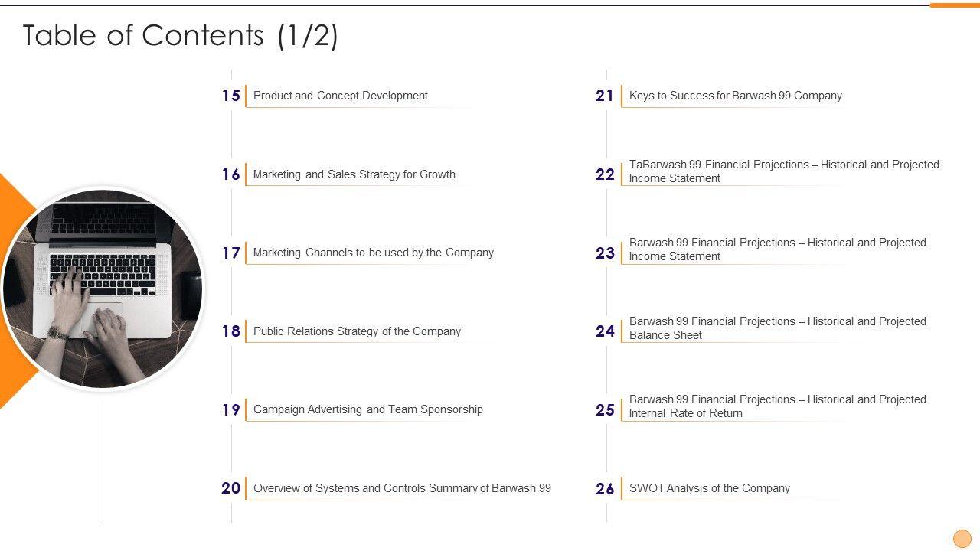Click section number 20

230,488
